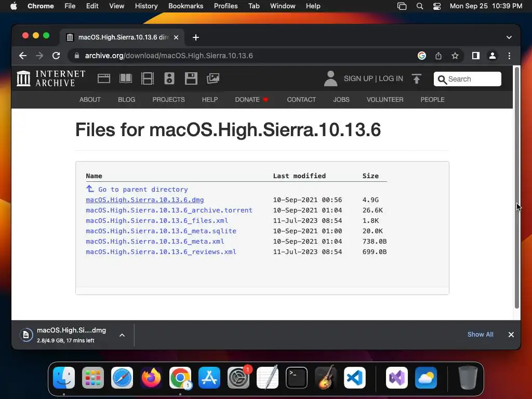
Task: Open Terminal from the Dock
Action: click(297, 378)
